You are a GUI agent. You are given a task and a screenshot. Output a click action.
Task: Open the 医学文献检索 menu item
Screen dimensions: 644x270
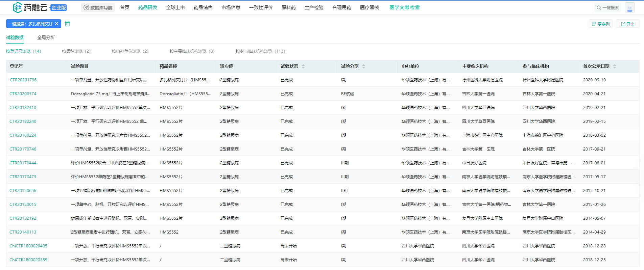(x=404, y=7)
